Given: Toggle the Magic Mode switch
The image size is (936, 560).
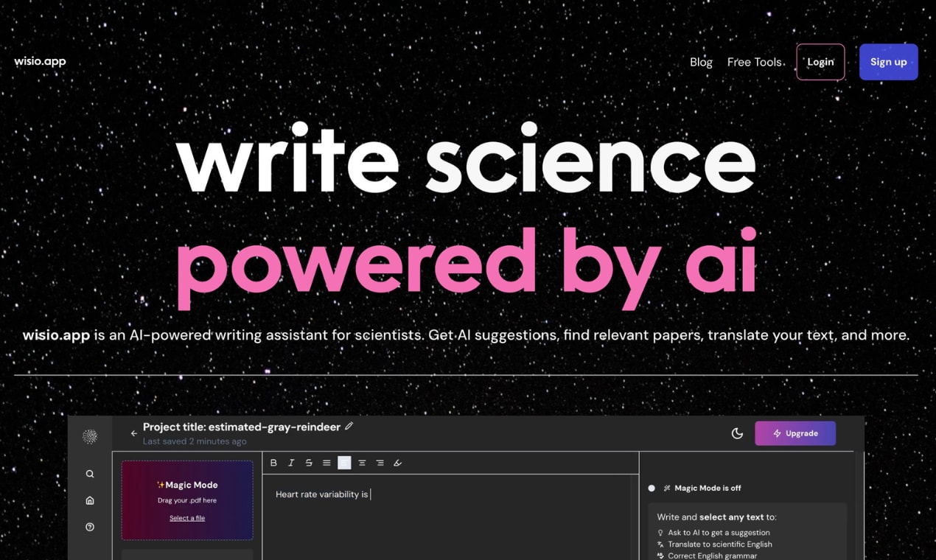Looking at the screenshot, I should click(x=652, y=488).
